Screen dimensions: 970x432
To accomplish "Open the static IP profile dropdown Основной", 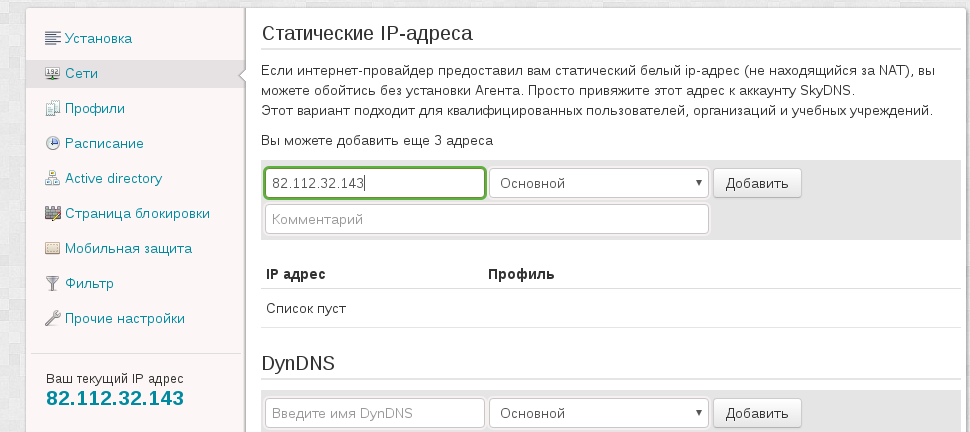I will tap(599, 183).
